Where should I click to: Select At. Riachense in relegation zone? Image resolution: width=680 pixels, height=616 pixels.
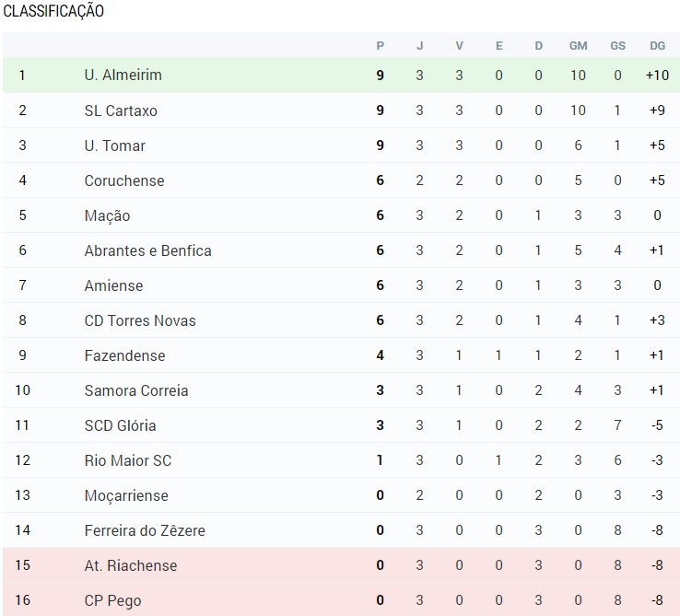coord(131,565)
